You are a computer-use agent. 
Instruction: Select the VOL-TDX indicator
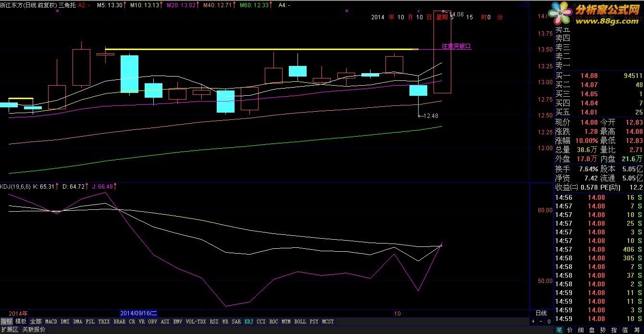[x=196, y=321]
